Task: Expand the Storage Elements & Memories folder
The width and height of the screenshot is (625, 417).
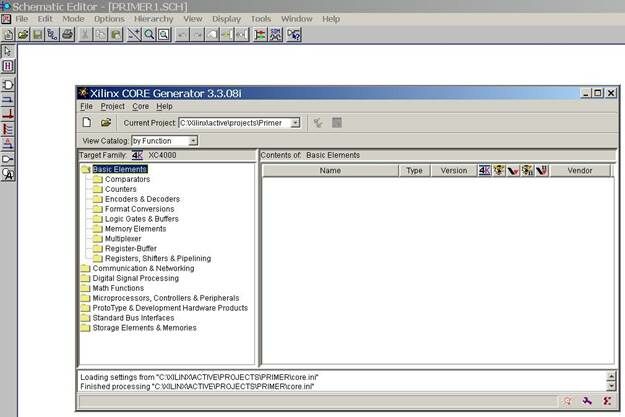Action: [x=85, y=328]
